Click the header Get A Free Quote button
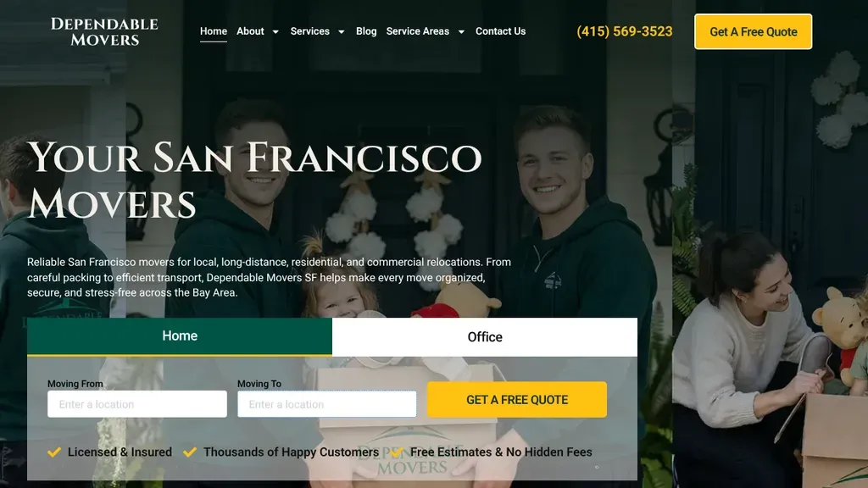Image resolution: width=868 pixels, height=488 pixels. pos(753,31)
